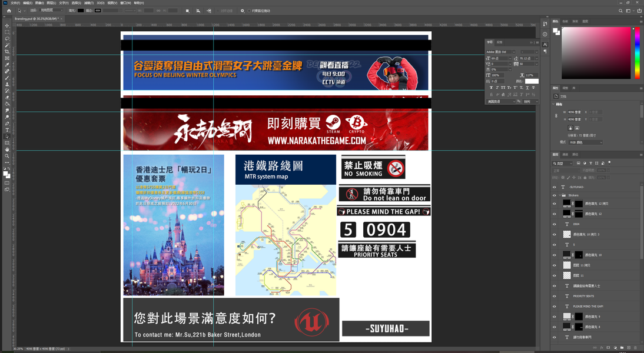Click the Home icon in the options bar
Viewport: 644px width, 353px height.
tap(9, 11)
